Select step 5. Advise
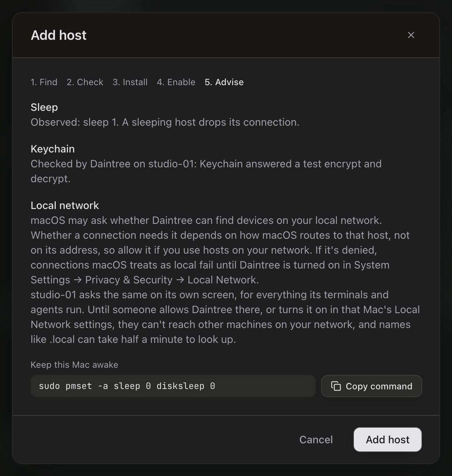Screen dimensions: 452x476 tap(224, 82)
